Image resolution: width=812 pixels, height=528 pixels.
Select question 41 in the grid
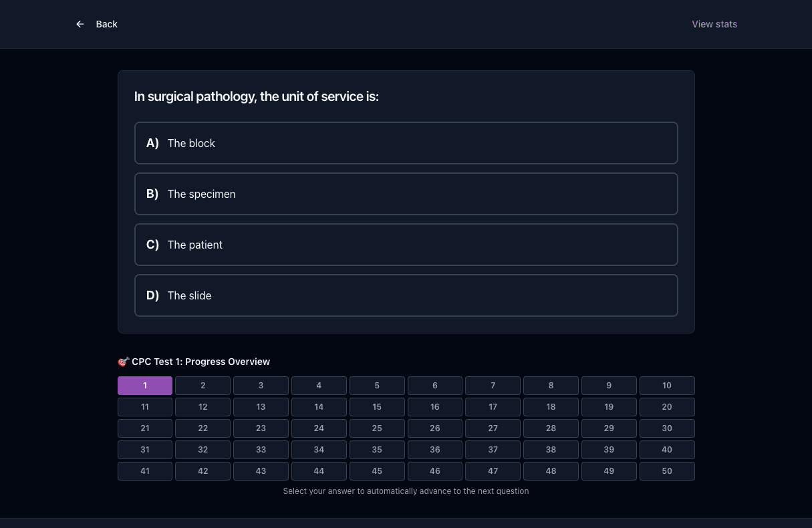point(145,471)
